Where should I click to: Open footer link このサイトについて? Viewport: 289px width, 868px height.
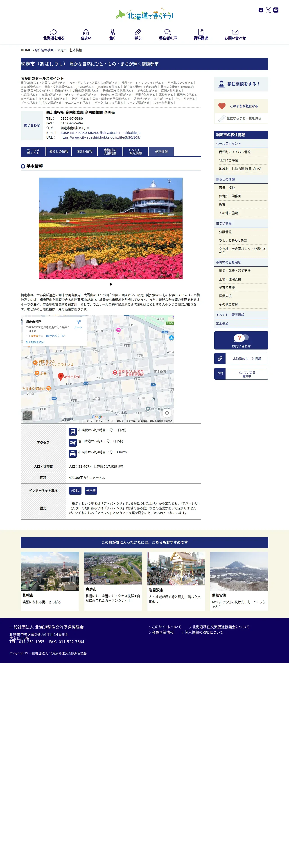(x=166, y=627)
